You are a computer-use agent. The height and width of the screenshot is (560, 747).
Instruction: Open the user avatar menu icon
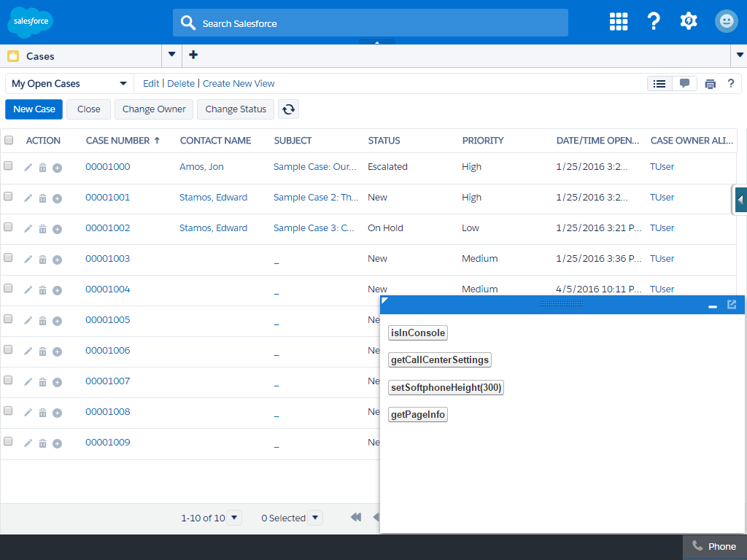pos(726,21)
